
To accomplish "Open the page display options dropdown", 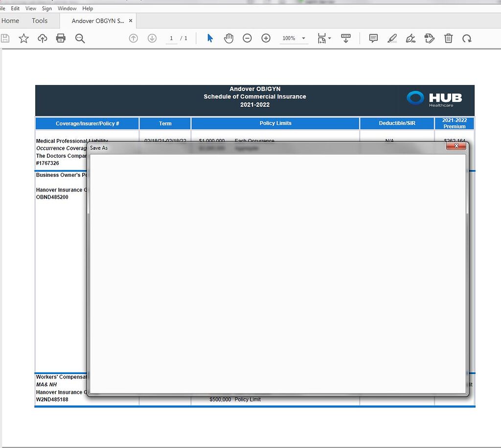I will point(346,38).
